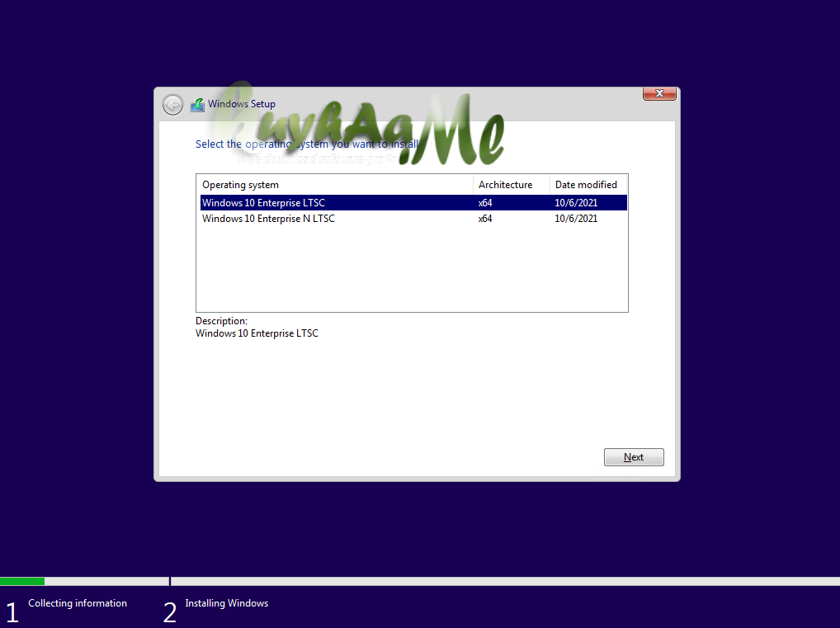
Task: Click the Description Windows 10 Enterprise LTSC text
Action: click(x=257, y=333)
